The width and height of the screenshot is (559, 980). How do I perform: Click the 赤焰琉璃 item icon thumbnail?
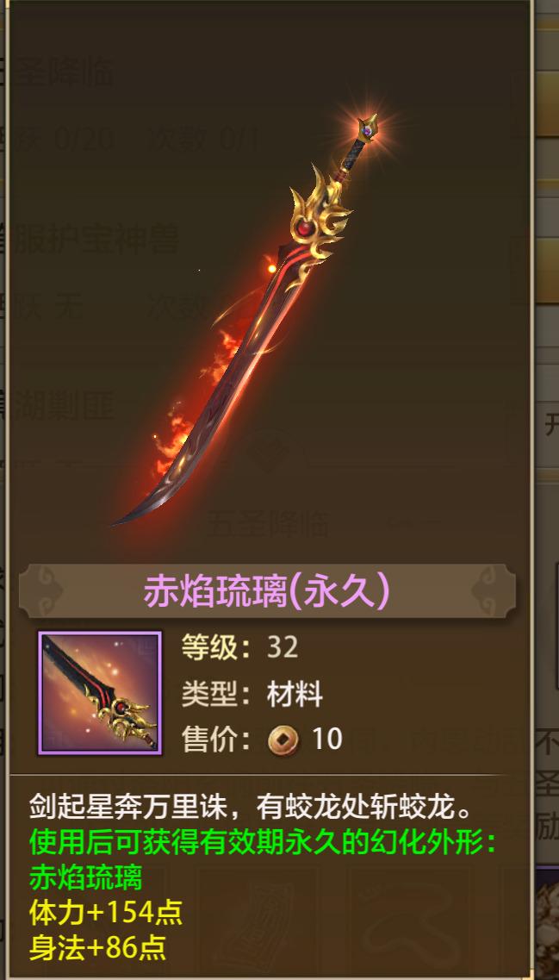(100, 692)
